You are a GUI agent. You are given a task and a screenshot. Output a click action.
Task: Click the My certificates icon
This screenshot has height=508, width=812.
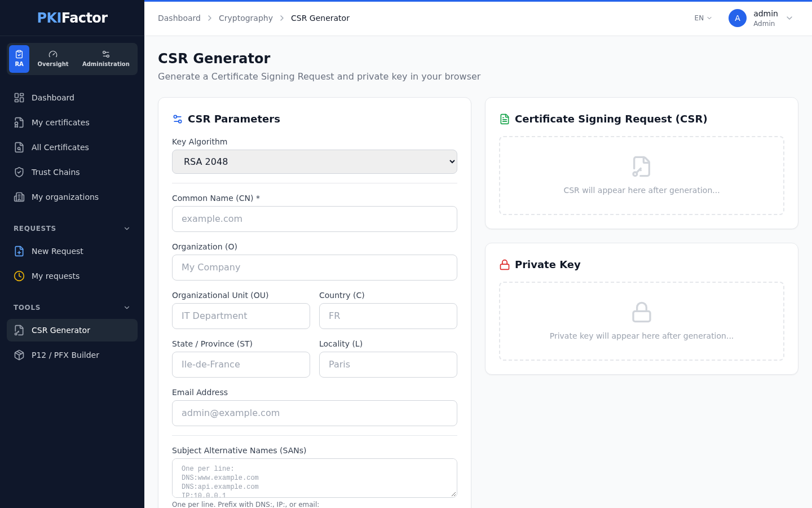(x=19, y=122)
